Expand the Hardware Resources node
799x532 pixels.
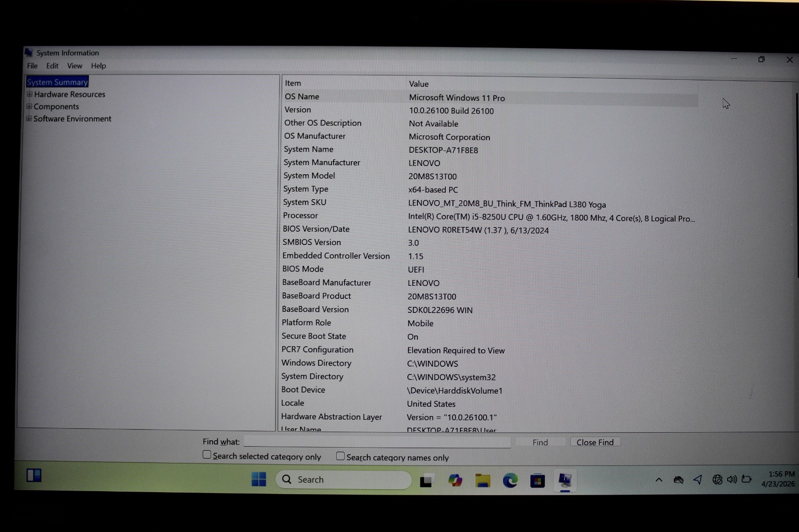click(x=29, y=94)
